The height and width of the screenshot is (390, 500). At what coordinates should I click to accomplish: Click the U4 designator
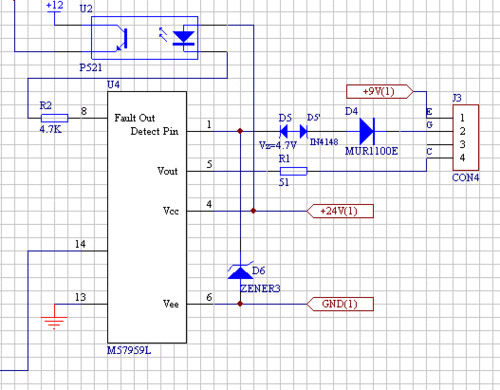[x=113, y=85]
